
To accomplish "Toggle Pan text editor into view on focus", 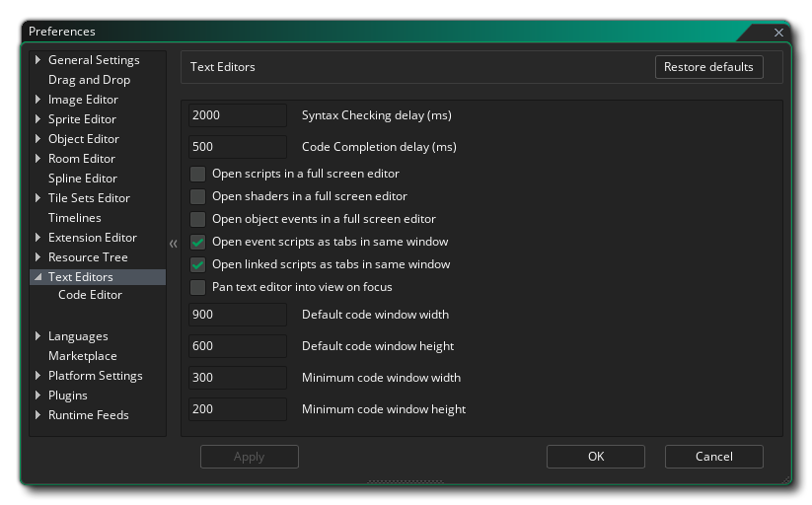I will pyautogui.click(x=198, y=287).
